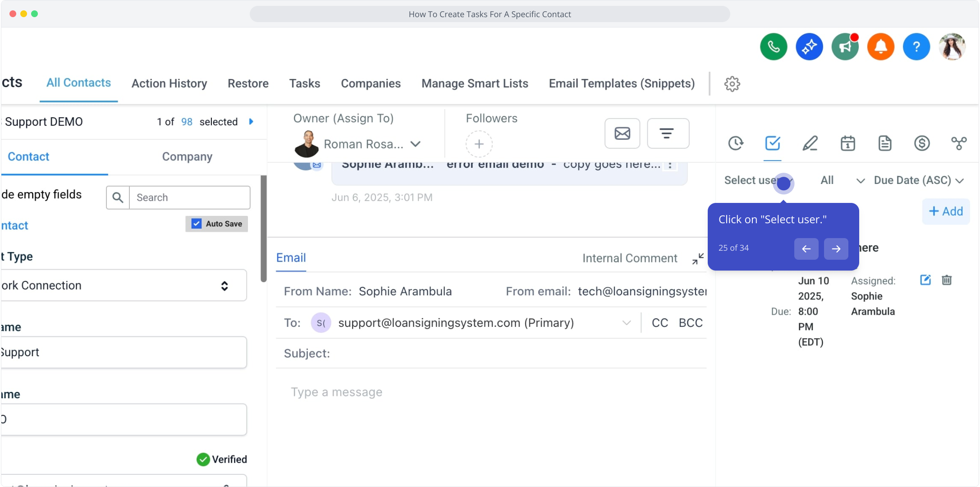Open the message options three-dot menu
This screenshot has width=980, height=487.
pos(670,165)
